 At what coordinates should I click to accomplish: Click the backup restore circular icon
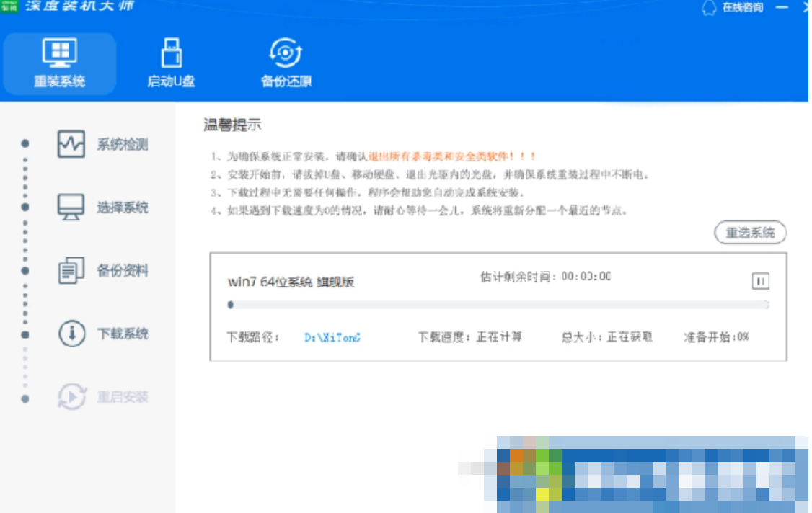(286, 53)
